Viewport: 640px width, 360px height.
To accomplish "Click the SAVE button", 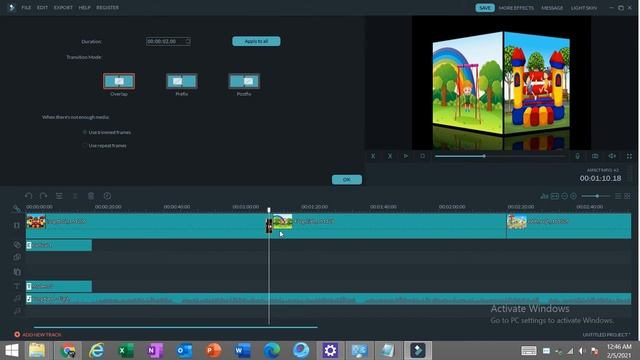I will [x=485, y=8].
